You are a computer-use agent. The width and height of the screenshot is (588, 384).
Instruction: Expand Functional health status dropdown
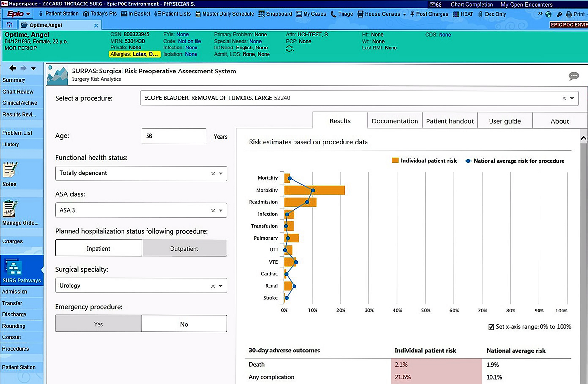(x=220, y=173)
